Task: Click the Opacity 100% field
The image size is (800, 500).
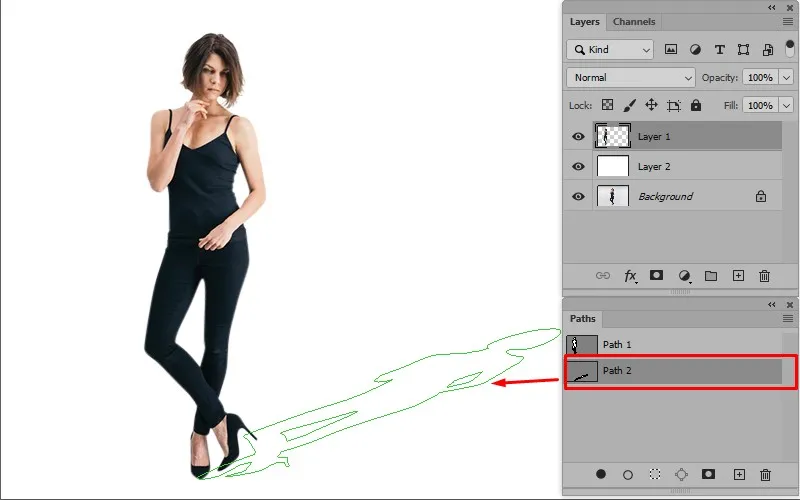Action: [x=760, y=78]
